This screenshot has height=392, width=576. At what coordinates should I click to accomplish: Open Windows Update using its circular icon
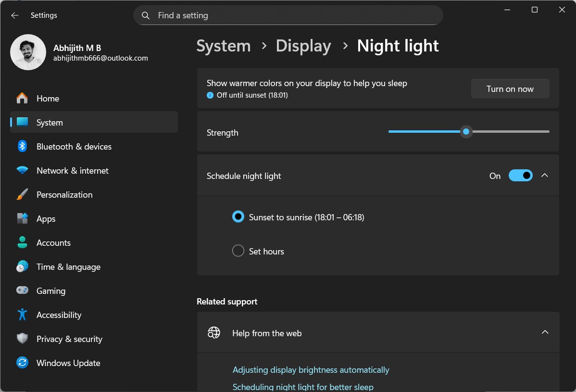click(x=22, y=363)
